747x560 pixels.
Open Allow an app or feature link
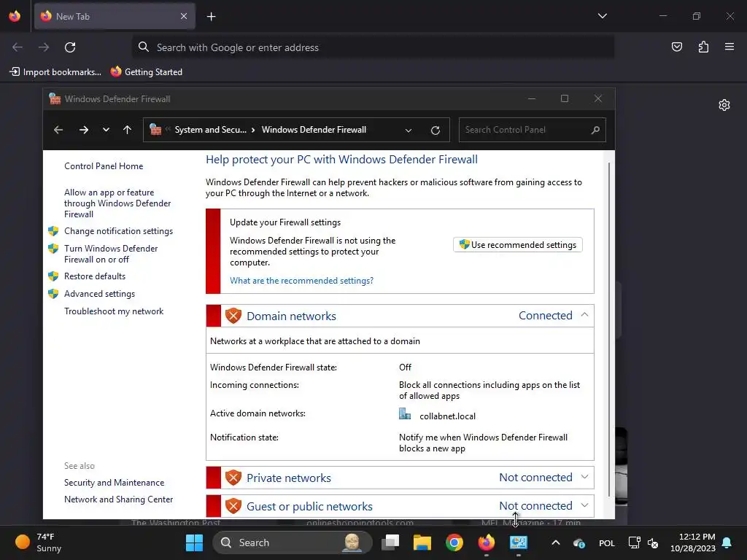click(x=117, y=203)
